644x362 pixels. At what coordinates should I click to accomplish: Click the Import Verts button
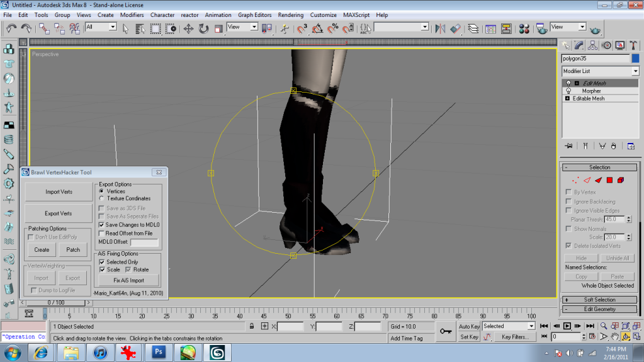(59, 192)
